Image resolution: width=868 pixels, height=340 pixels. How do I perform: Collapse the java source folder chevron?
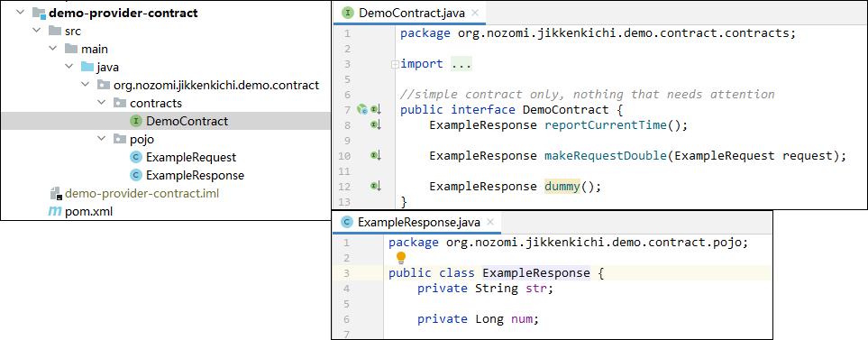[x=69, y=67]
